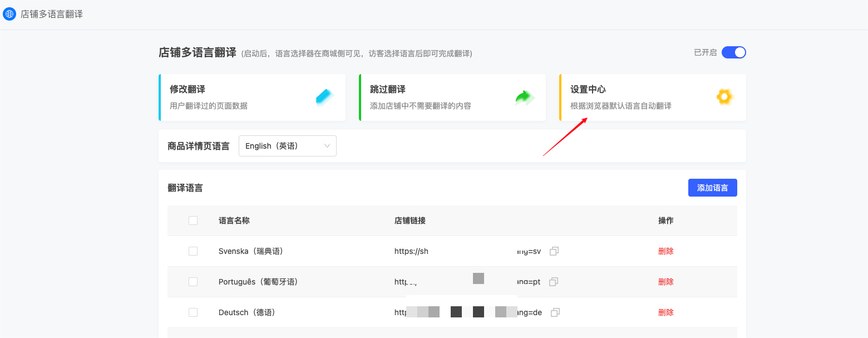Tick the select-all checkbox in table header

[193, 221]
